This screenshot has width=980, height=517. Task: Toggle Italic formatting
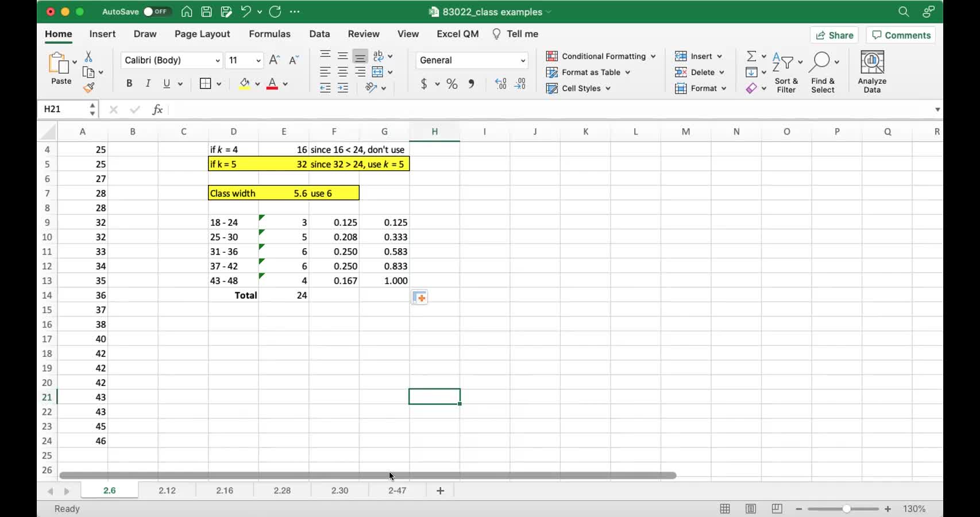(148, 84)
